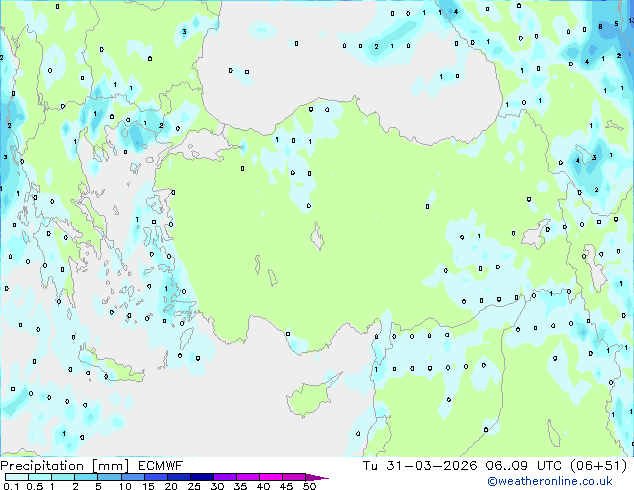
Task: Click the 'ECMWF' model label
Action: pyautogui.click(x=161, y=466)
